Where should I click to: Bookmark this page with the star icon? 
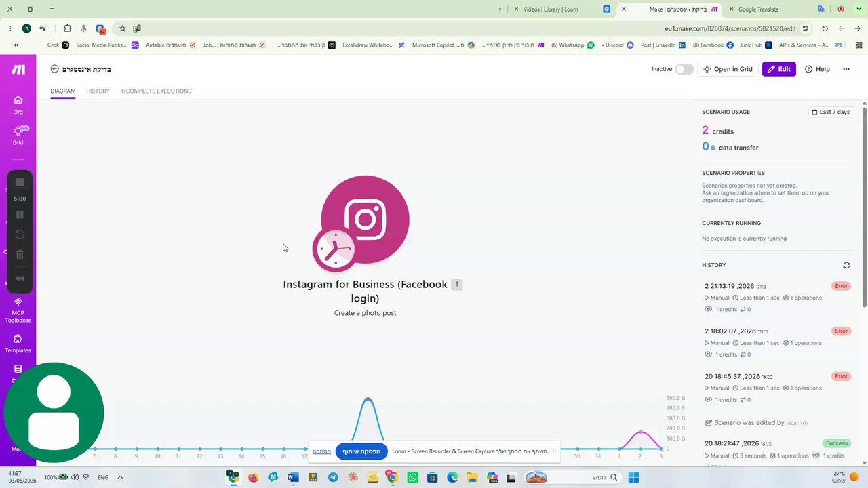pos(122,28)
